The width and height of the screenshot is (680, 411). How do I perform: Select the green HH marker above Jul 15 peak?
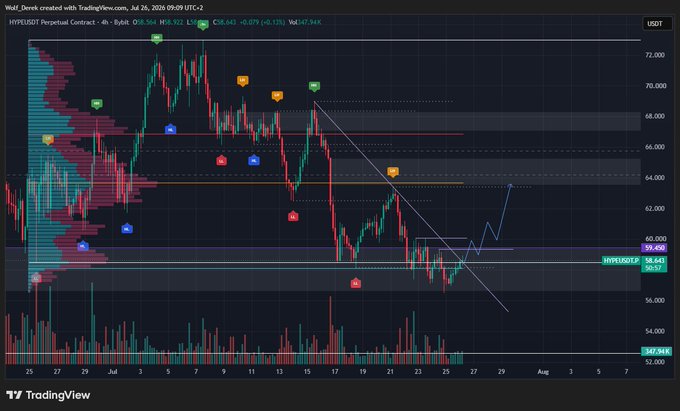tap(314, 86)
